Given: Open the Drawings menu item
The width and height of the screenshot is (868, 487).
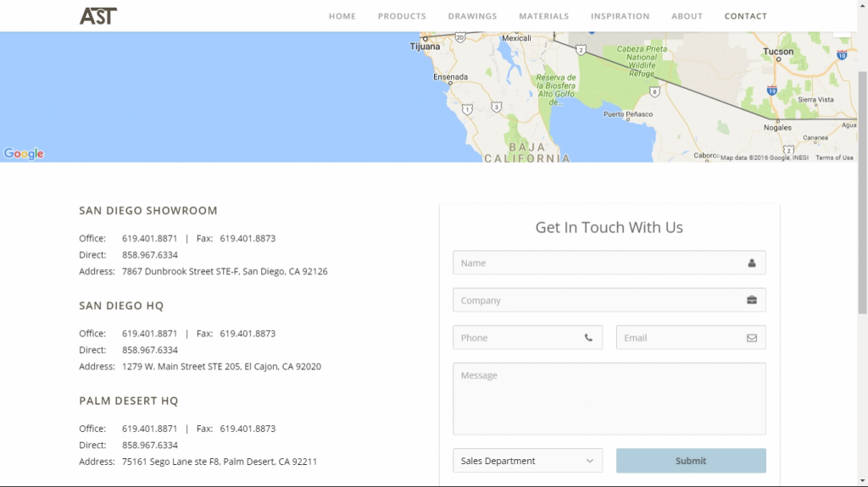Looking at the screenshot, I should [x=472, y=16].
